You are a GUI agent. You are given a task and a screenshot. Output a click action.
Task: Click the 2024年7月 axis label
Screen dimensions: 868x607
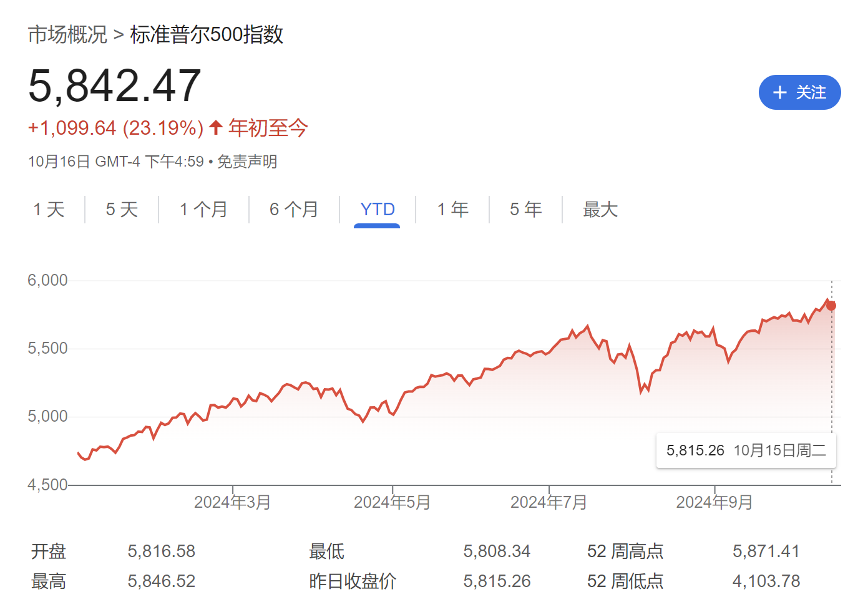click(549, 502)
